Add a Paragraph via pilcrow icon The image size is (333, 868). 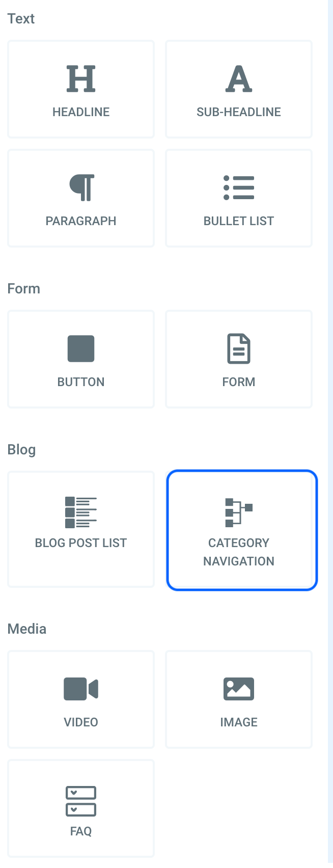click(x=81, y=187)
